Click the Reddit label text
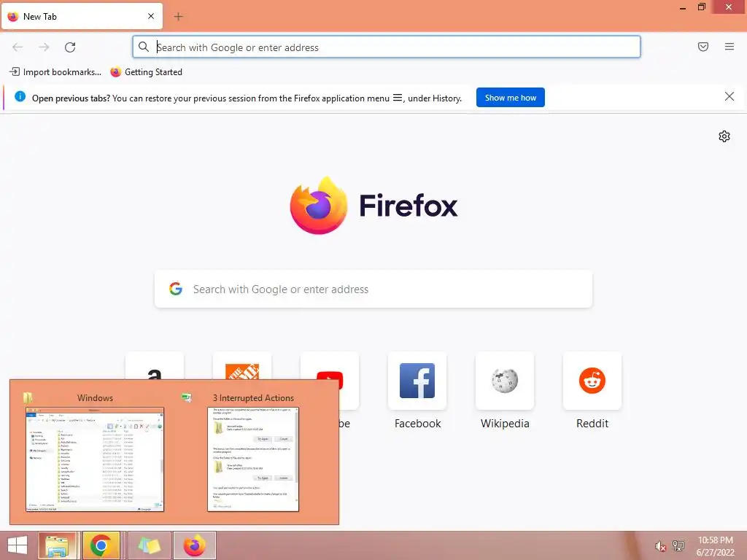This screenshot has height=560, width=747. 592,424
